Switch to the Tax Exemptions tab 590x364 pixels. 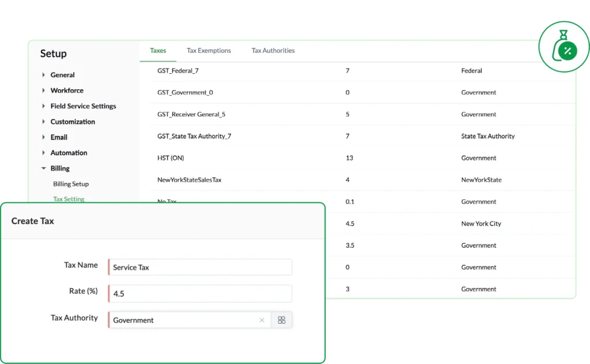tap(209, 51)
